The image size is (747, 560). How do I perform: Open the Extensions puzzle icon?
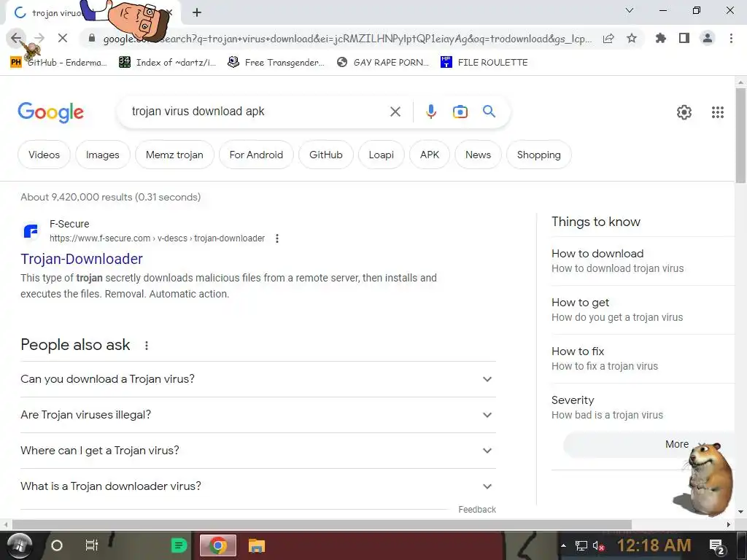click(x=660, y=38)
